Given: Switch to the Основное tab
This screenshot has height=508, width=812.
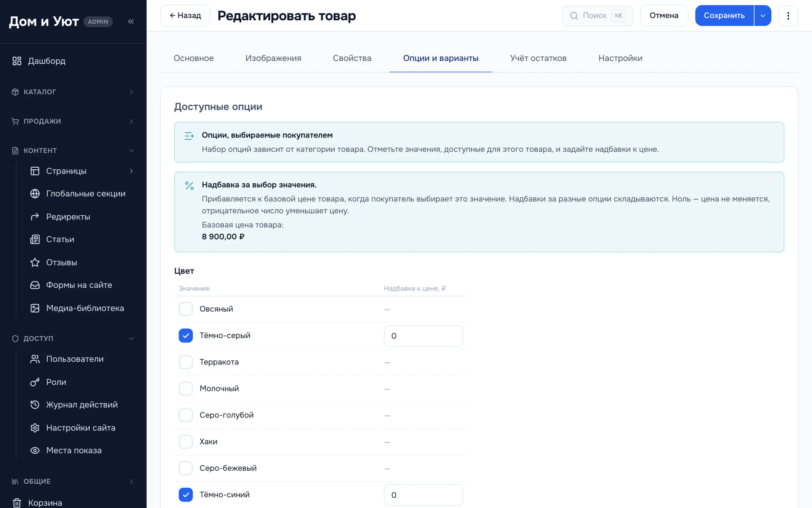Looking at the screenshot, I should click(194, 58).
